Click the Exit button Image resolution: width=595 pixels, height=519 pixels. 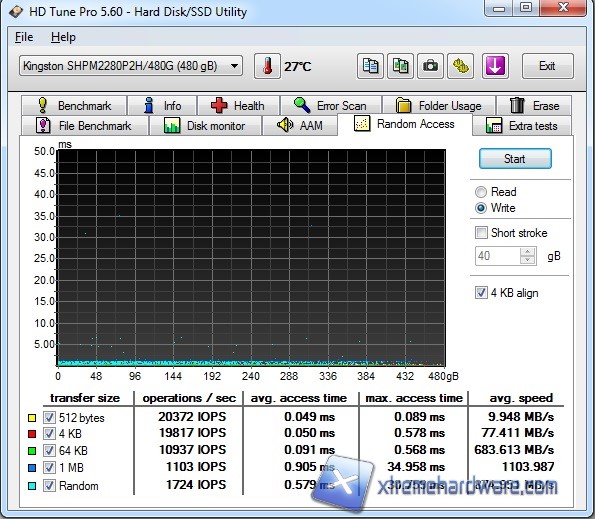click(547, 66)
